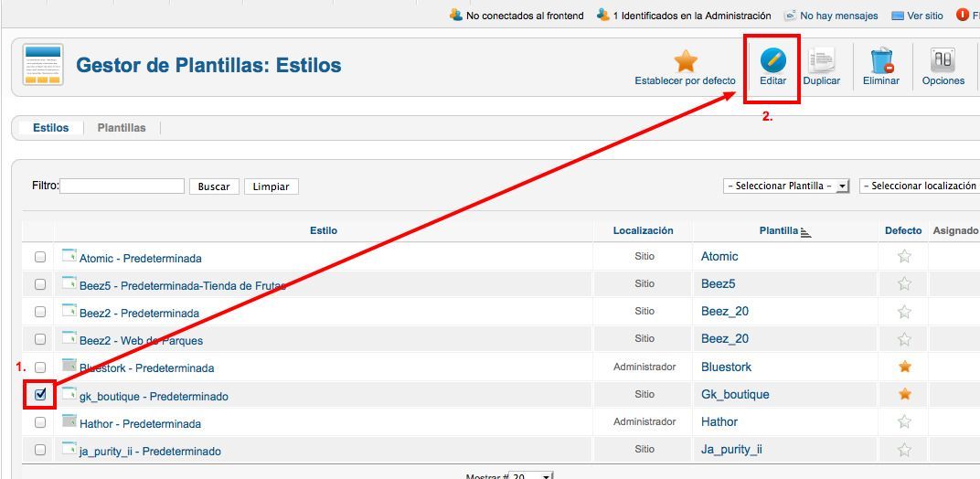This screenshot has height=479, width=980.
Task: Click the preview icon beside Beez2 - Predeterminada
Action: pos(69,310)
